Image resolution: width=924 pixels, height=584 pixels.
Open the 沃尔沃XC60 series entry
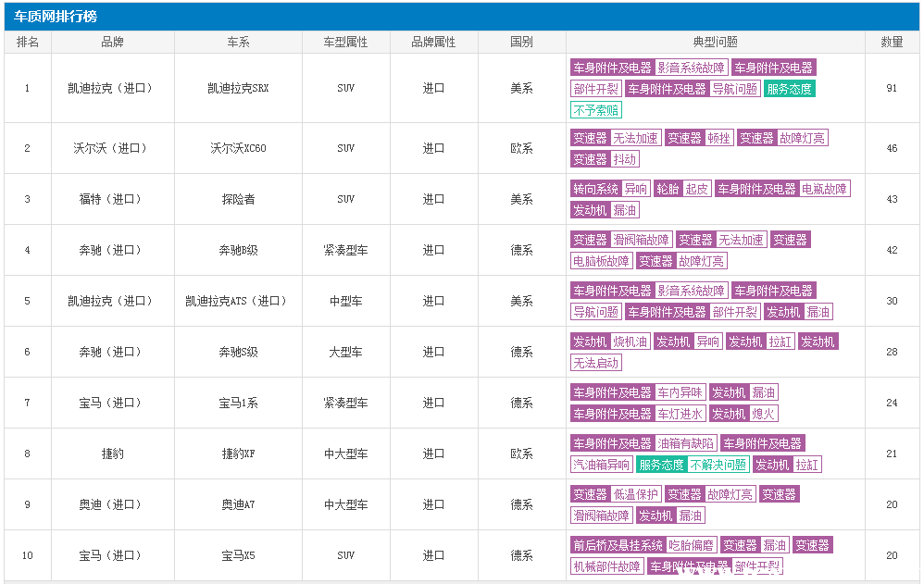pyautogui.click(x=238, y=148)
